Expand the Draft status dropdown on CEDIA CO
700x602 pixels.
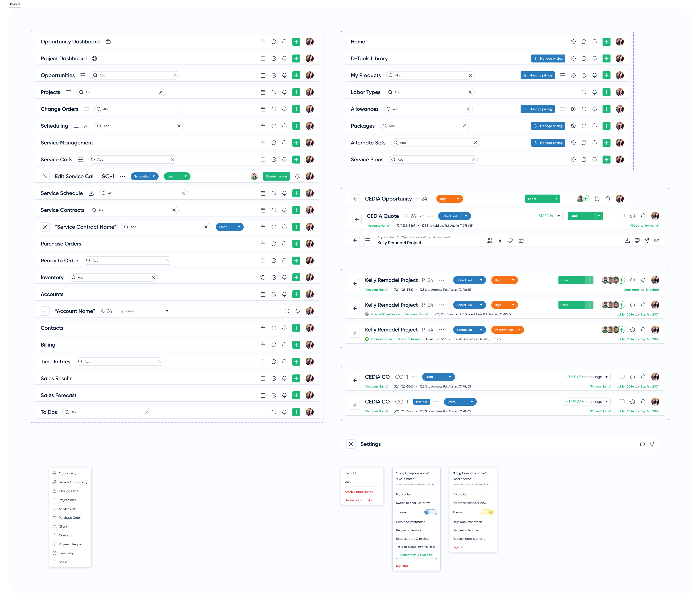coord(438,377)
